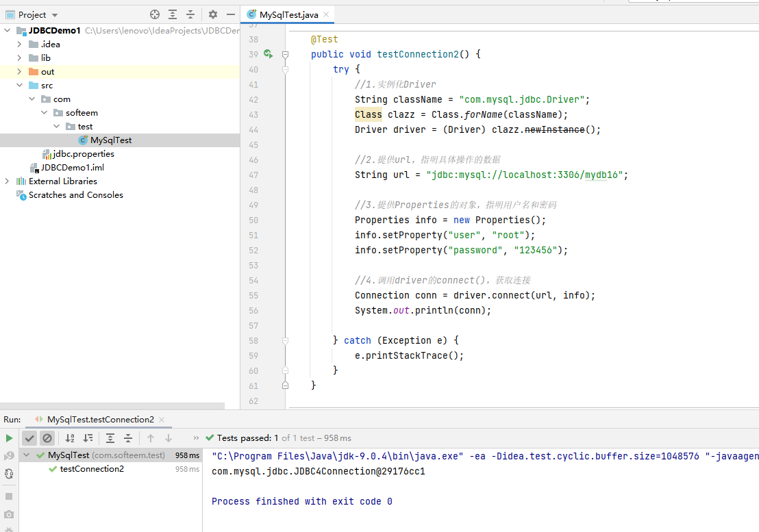The width and height of the screenshot is (759, 532).
Task: Expand External Libraries node
Action: click(x=7, y=181)
